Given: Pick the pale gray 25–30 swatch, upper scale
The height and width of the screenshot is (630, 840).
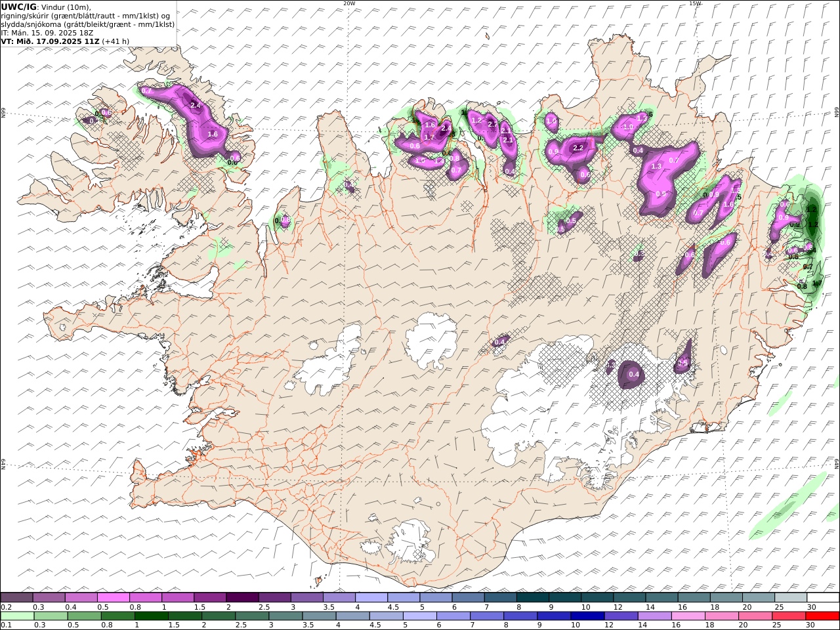Looking at the screenshot, I should tap(790, 597).
